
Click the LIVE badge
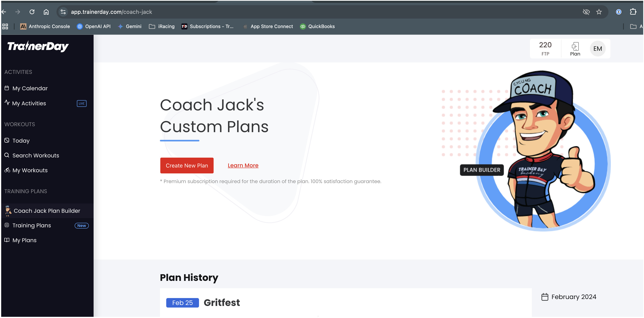pyautogui.click(x=82, y=103)
